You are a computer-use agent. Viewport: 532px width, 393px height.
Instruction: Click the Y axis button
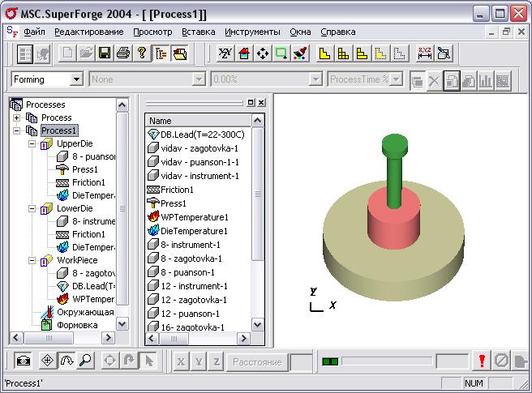[199, 362]
